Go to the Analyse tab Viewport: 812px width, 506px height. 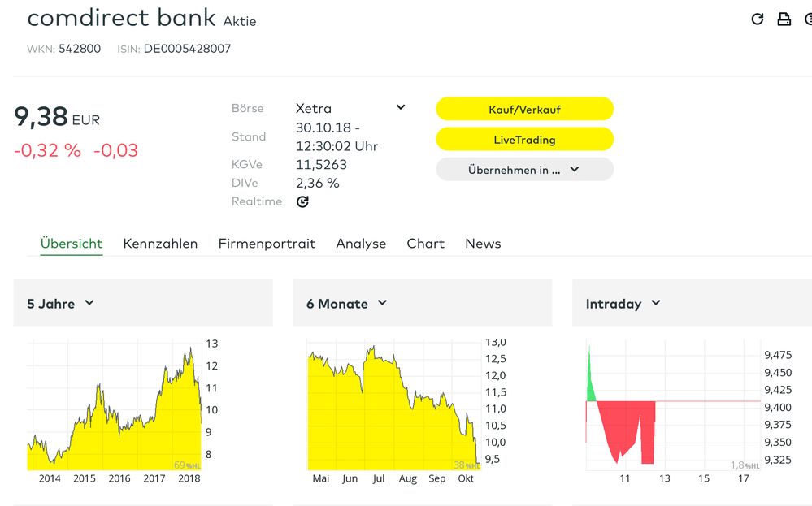[361, 244]
